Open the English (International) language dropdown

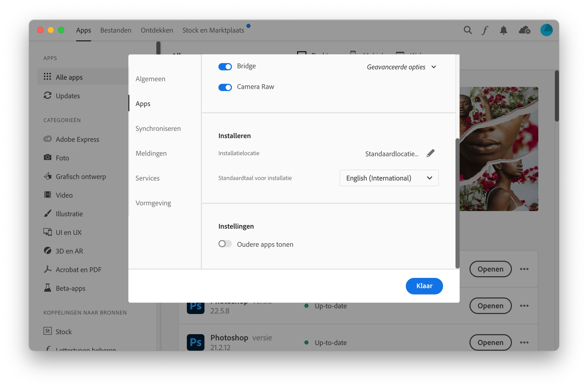(x=389, y=178)
